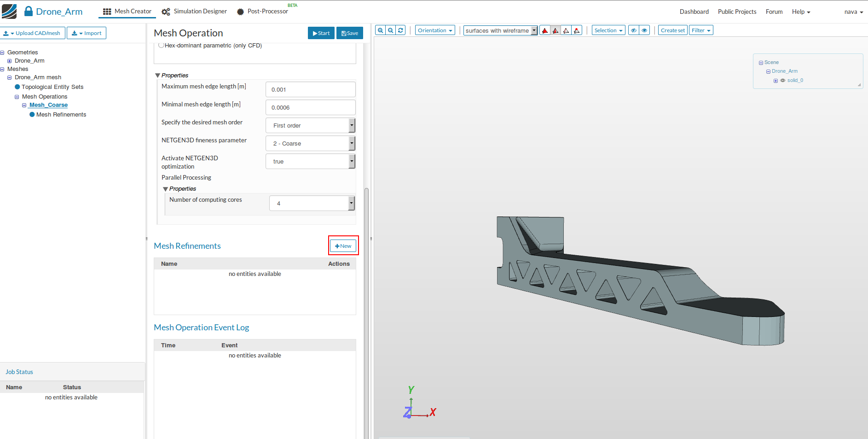Image resolution: width=868 pixels, height=439 pixels.
Task: Open the Selection dropdown
Action: click(608, 30)
